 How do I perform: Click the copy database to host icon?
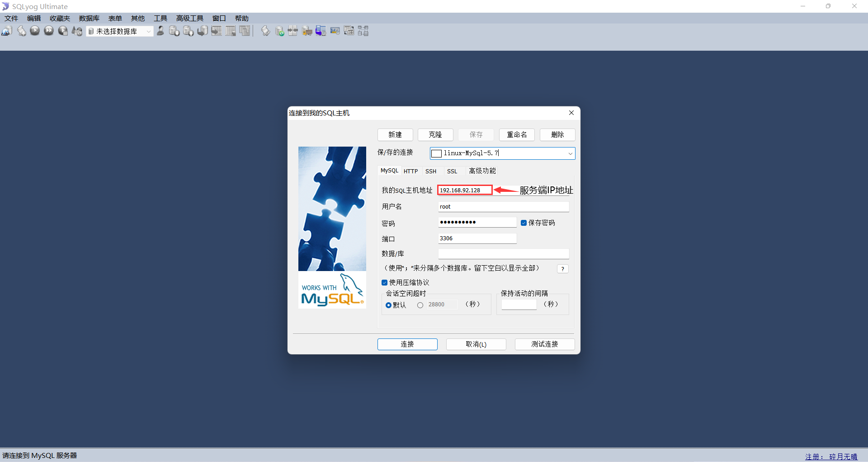point(203,31)
